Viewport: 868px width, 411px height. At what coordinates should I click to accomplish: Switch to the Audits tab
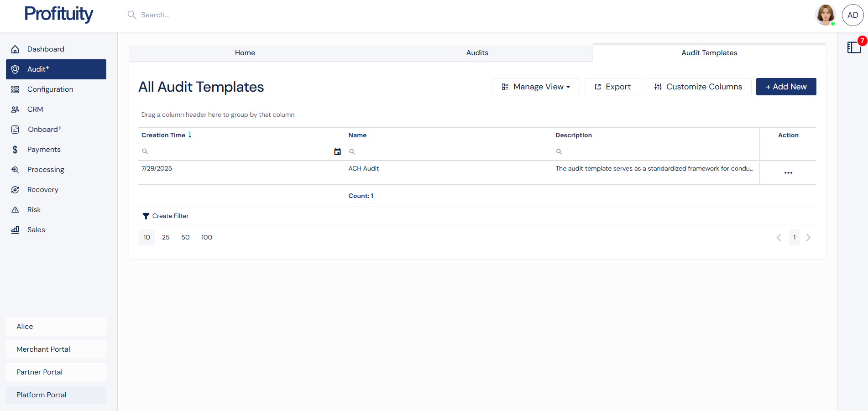coord(477,52)
